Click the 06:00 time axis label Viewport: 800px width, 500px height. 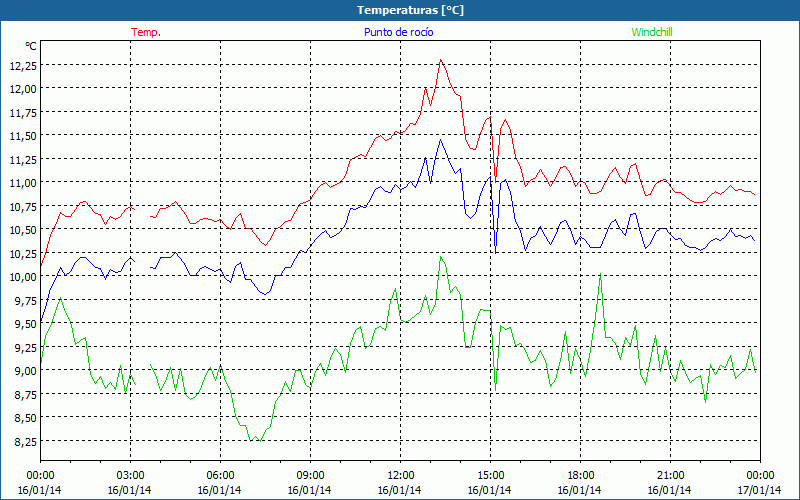[x=220, y=475]
